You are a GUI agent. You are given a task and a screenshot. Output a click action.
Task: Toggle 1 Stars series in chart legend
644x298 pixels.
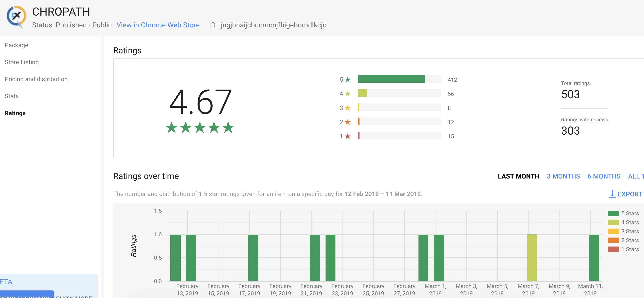click(630, 249)
